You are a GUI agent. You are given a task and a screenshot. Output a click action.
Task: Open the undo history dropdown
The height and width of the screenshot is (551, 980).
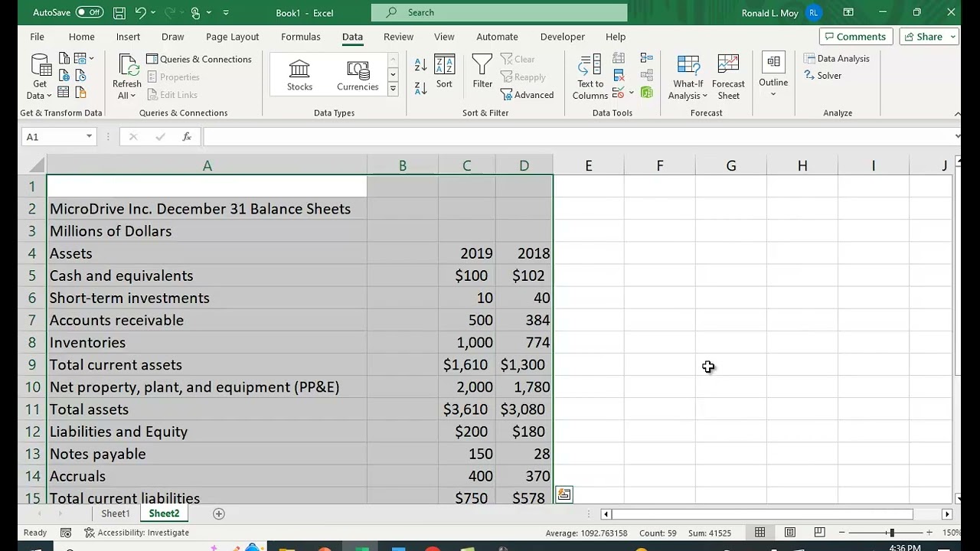(153, 12)
